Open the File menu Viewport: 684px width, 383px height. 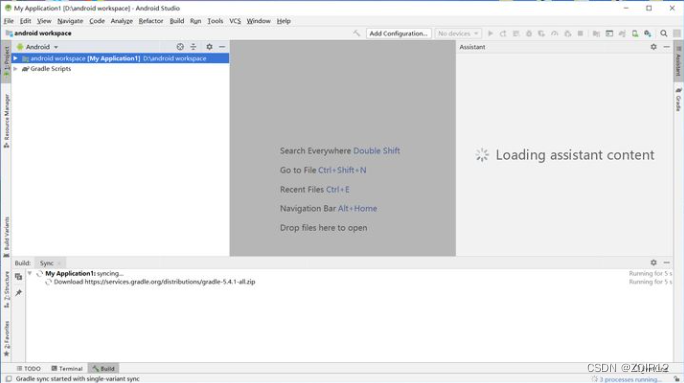[x=9, y=21]
